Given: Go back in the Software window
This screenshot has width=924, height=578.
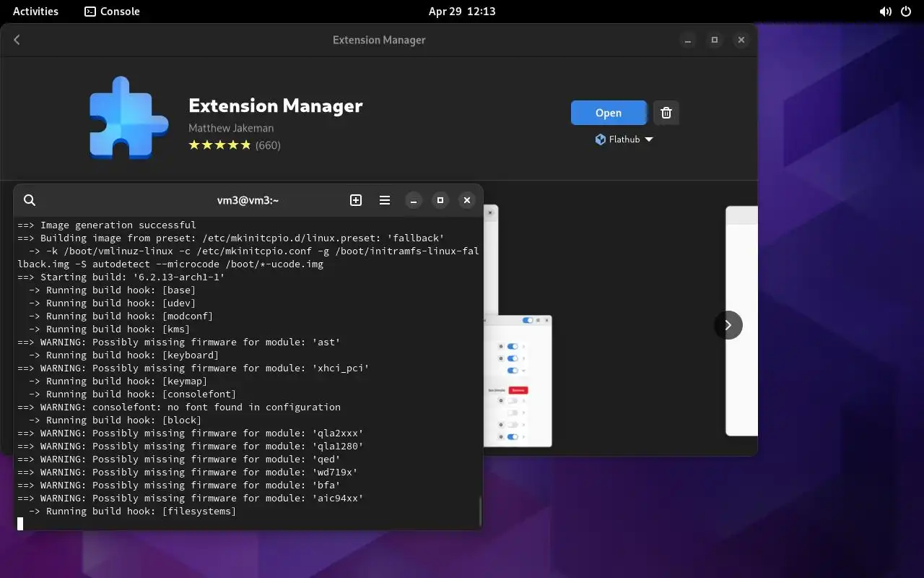Looking at the screenshot, I should [17, 40].
